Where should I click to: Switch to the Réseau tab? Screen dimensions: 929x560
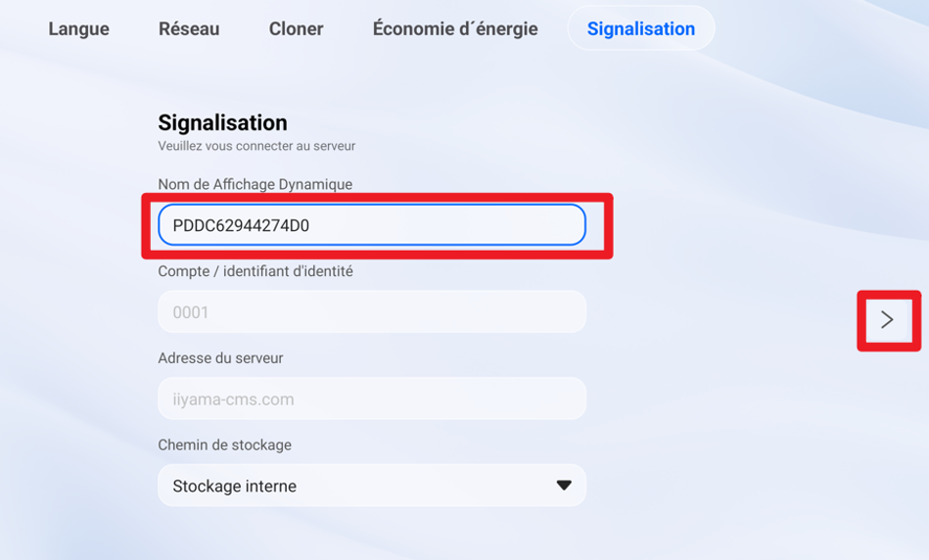[x=189, y=28]
